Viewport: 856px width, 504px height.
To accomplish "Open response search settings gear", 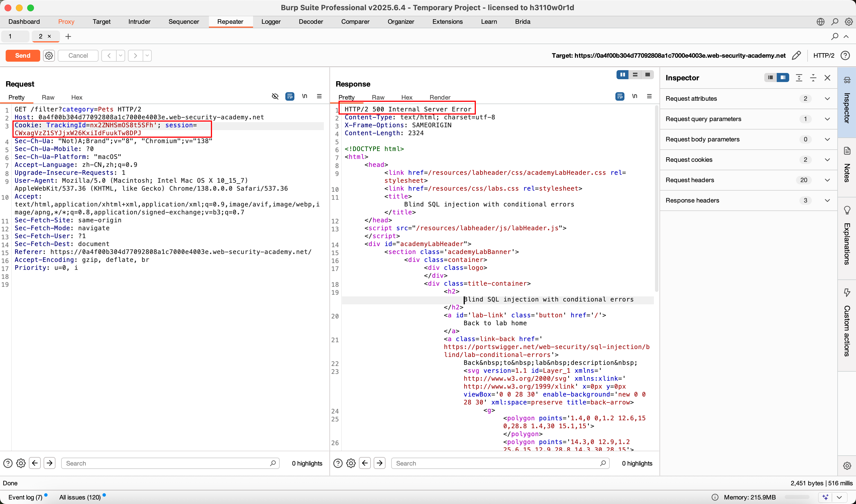I will (351, 463).
